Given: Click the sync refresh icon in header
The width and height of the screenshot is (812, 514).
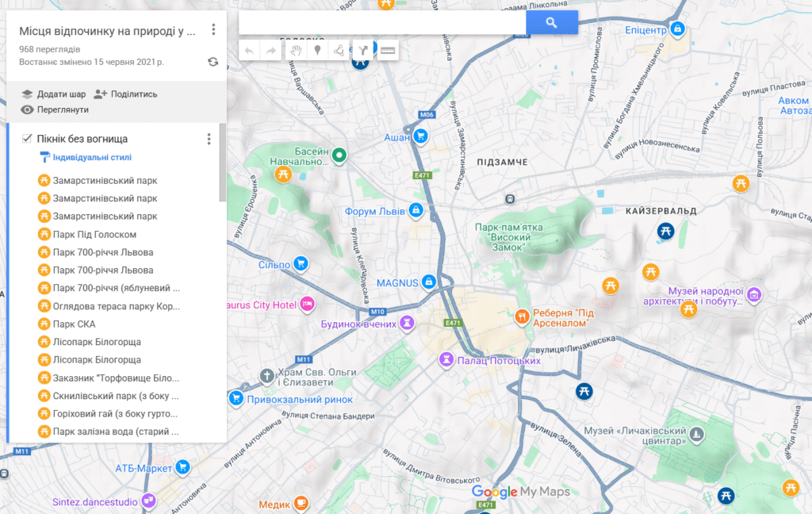Looking at the screenshot, I should point(213,62).
